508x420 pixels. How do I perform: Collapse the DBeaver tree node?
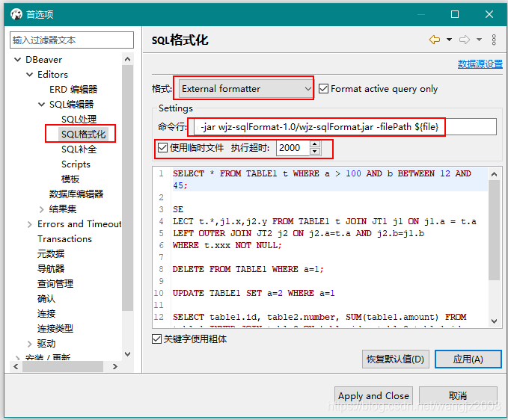17,60
